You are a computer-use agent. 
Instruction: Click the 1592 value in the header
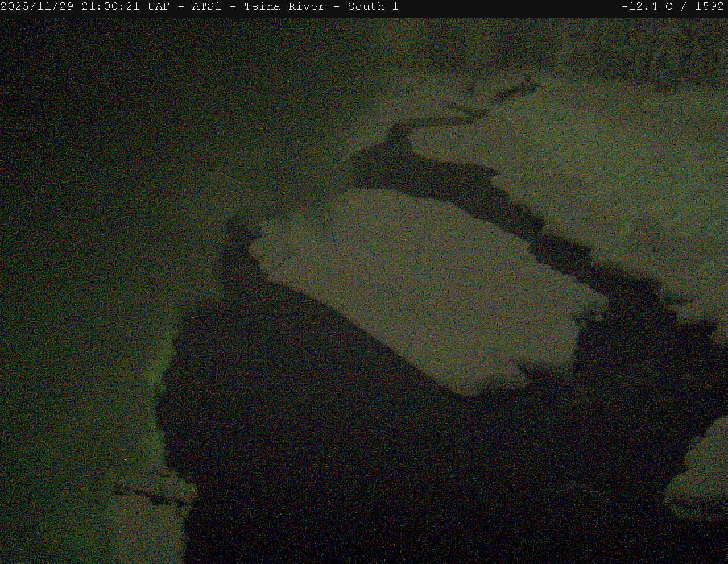point(709,7)
